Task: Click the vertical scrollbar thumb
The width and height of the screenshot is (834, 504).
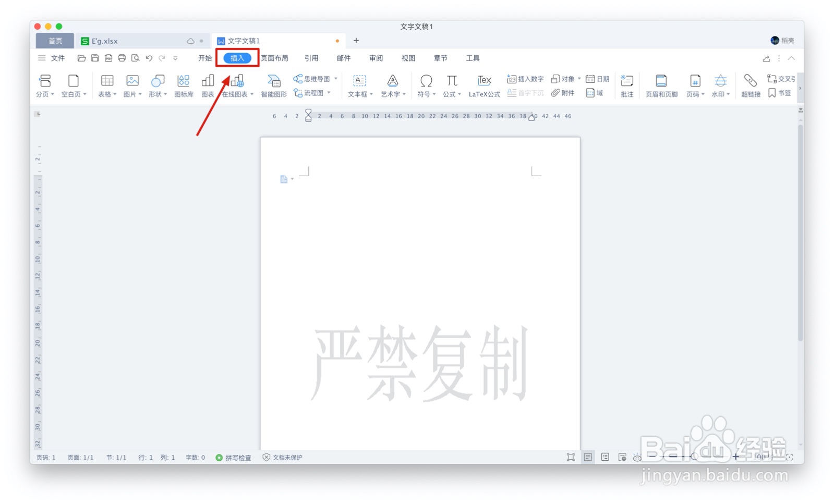Action: (x=800, y=233)
